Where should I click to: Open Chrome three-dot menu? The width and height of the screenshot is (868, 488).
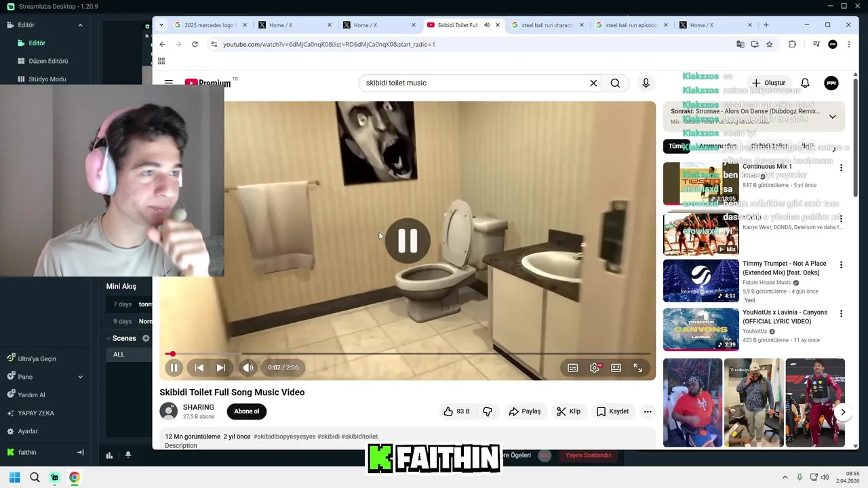point(849,44)
